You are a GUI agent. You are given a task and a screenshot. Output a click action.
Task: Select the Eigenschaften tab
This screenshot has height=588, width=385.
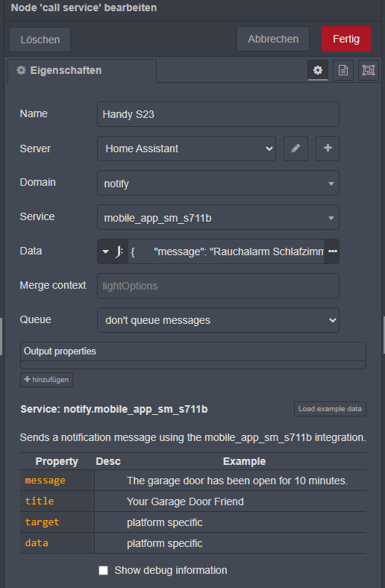(82, 70)
